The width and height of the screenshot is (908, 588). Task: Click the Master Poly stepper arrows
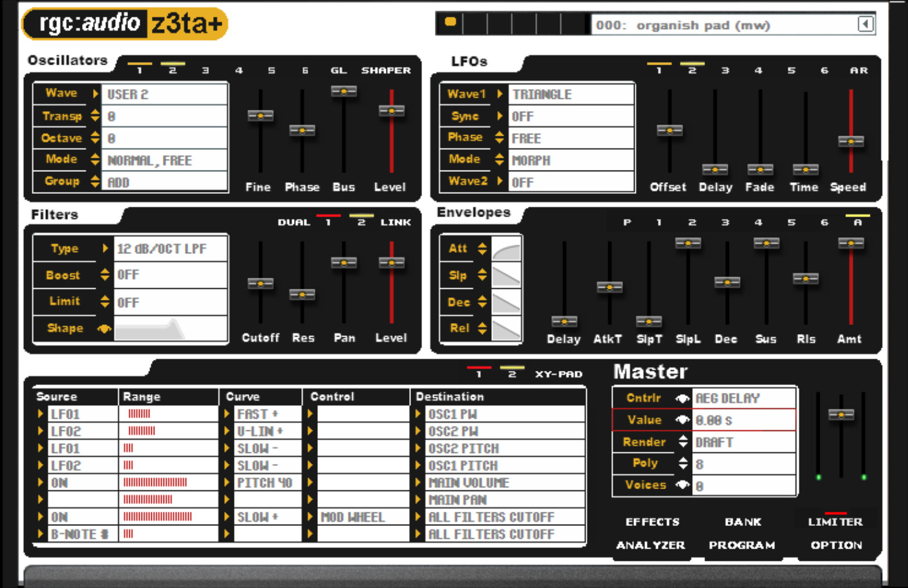pos(683,463)
